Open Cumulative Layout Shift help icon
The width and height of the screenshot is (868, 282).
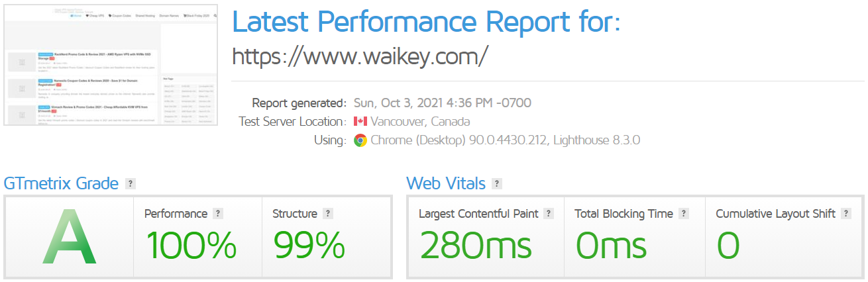[x=845, y=213]
